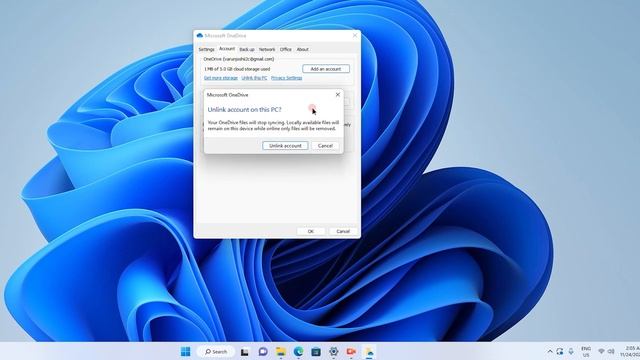Screen dimensions: 640x360
Task: Click the Add an account button
Action: (x=326, y=69)
